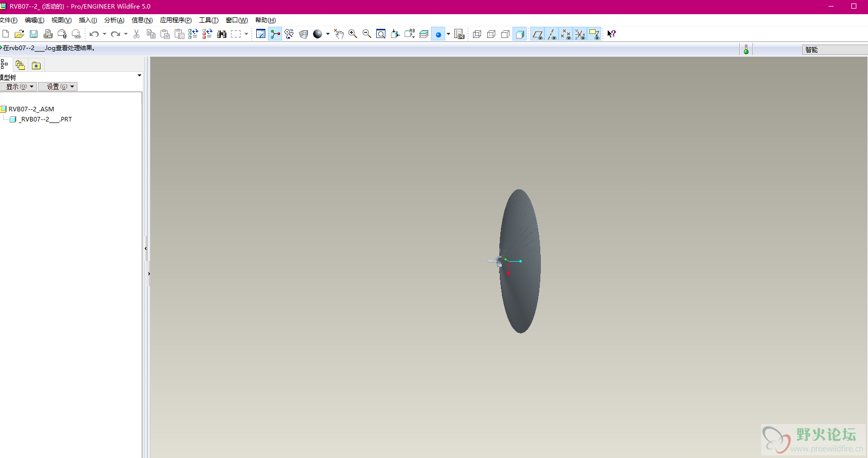The image size is (868, 458).
Task: Toggle coordinate systems visibility
Action: click(x=580, y=34)
